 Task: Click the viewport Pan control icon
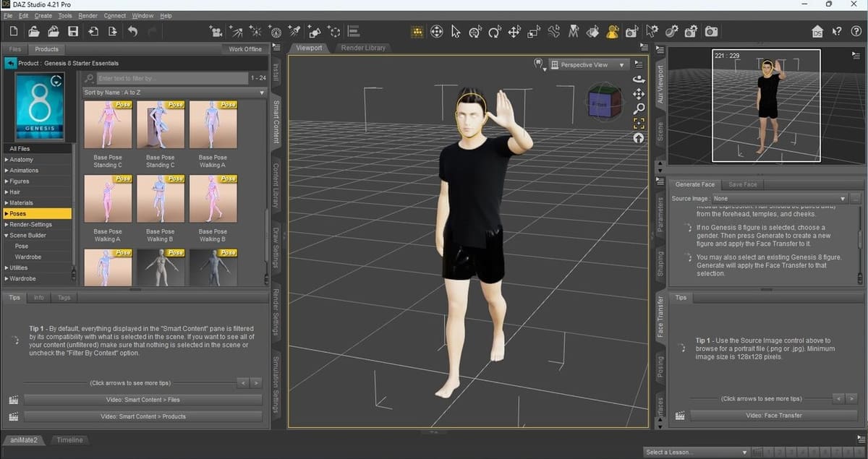pyautogui.click(x=639, y=94)
